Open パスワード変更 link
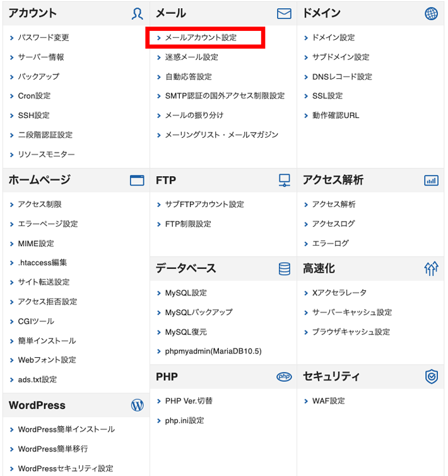Viewport: 448px width, 476px height. click(x=44, y=38)
